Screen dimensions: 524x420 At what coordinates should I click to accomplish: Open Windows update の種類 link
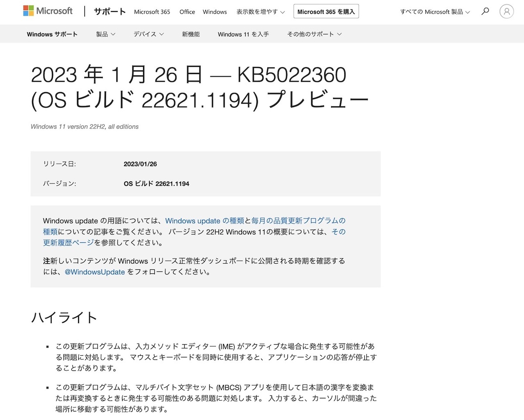tap(204, 221)
